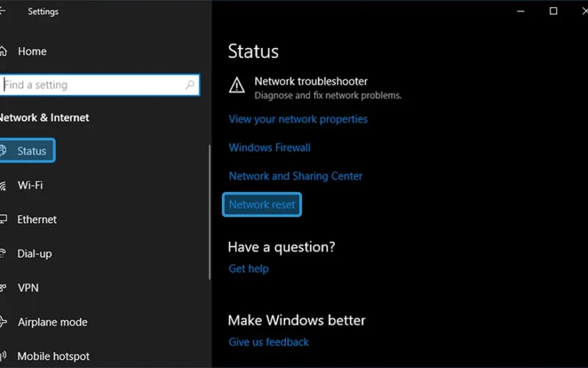Minimize the Settings window
The height and width of the screenshot is (368, 588).
click(520, 11)
